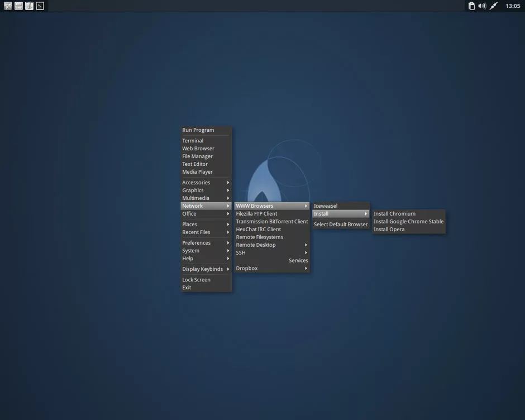Click the highlighted Install submenu item

(341, 214)
